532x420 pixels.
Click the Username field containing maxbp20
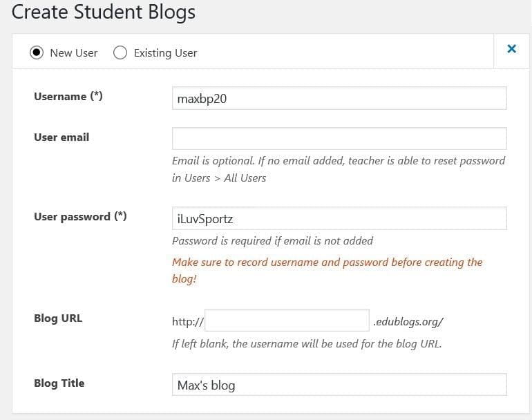tap(339, 98)
